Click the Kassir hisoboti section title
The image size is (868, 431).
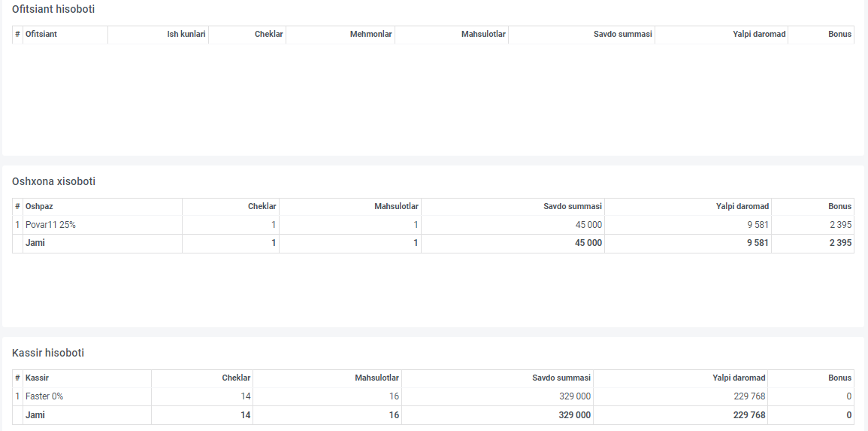pos(48,353)
